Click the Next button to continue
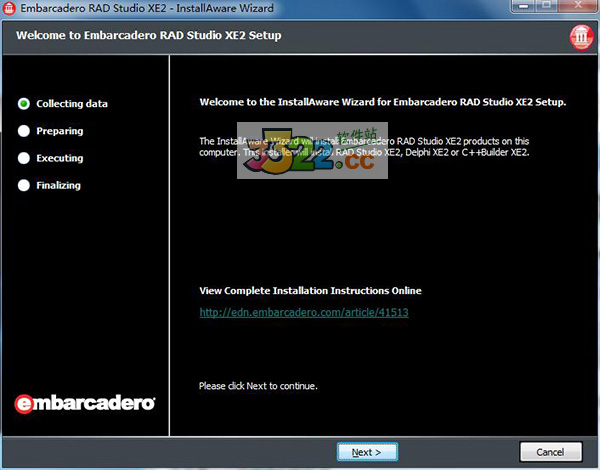600x470 pixels. [367, 452]
